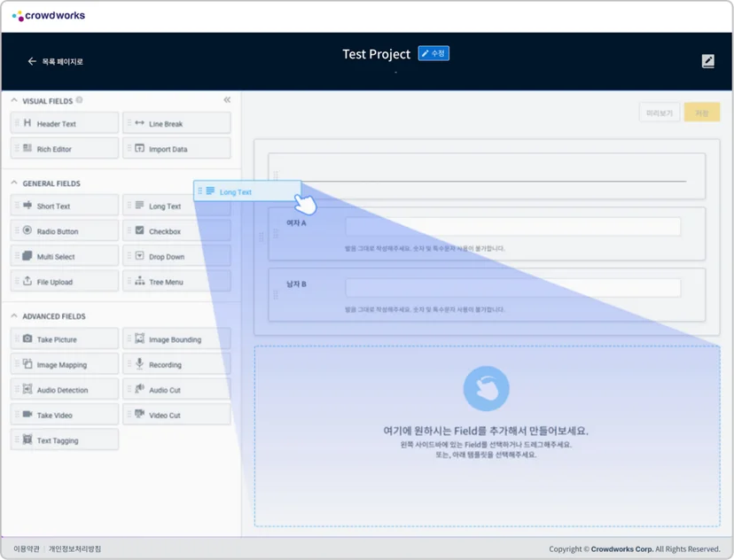Click the 수정 edit button beside Test Project
This screenshot has height=560, width=734.
(433, 53)
